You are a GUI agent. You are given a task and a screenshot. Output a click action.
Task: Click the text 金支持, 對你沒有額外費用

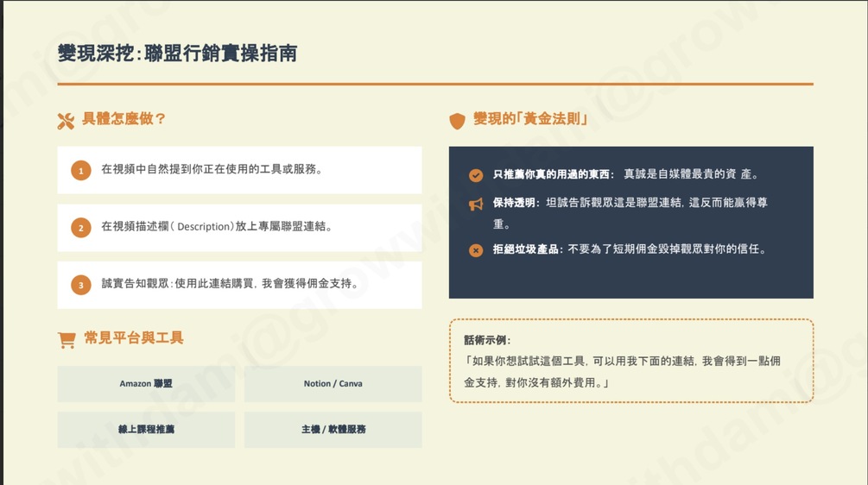pos(535,382)
